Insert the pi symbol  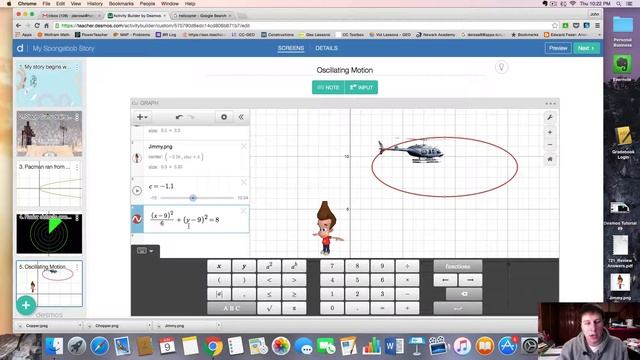(294, 308)
